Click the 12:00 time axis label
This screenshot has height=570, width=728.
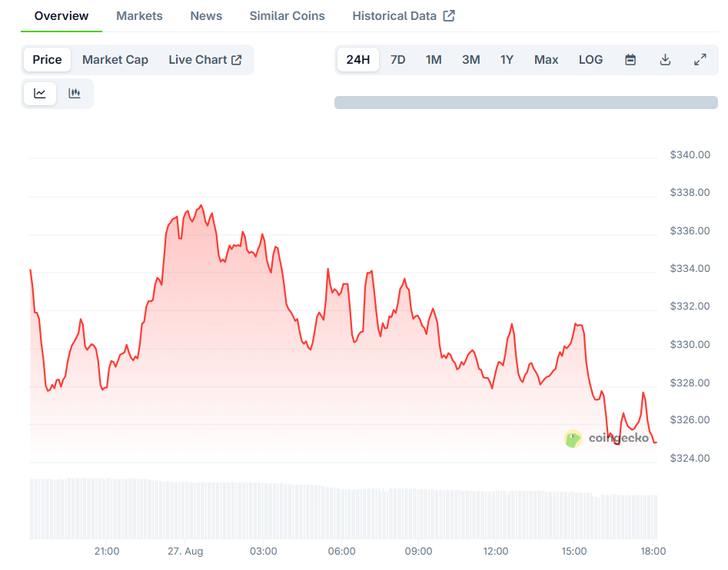pyautogui.click(x=495, y=552)
